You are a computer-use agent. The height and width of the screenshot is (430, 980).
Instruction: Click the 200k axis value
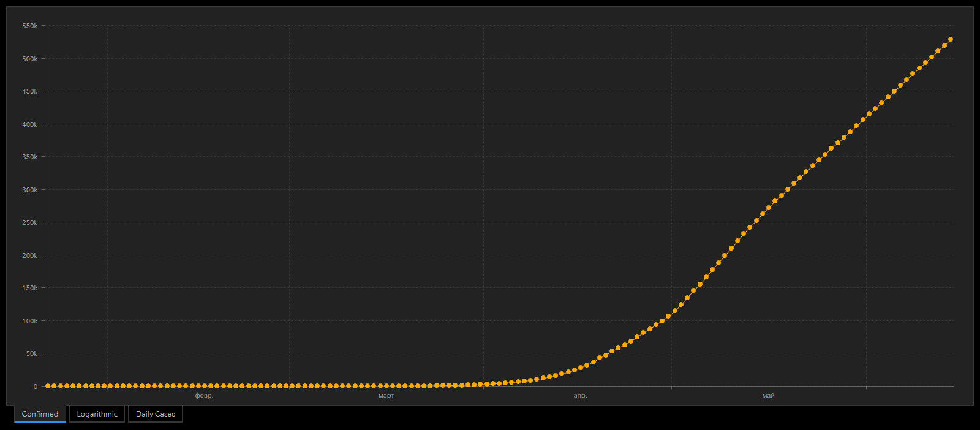(30, 255)
